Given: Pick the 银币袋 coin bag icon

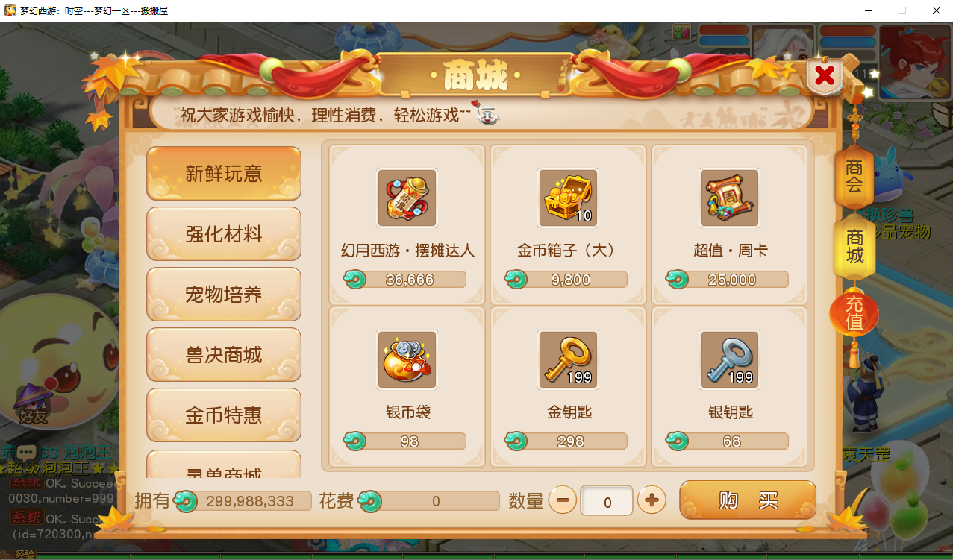Looking at the screenshot, I should 407,359.
